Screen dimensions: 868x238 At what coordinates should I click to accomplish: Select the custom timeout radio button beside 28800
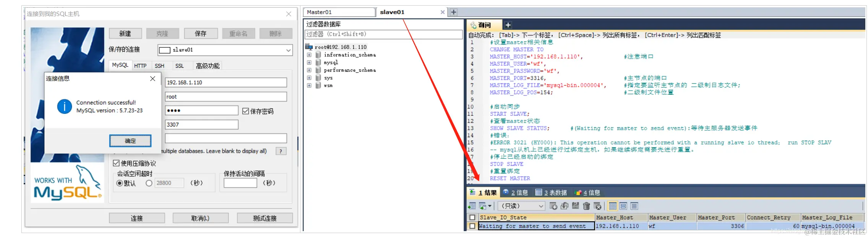pos(149,183)
